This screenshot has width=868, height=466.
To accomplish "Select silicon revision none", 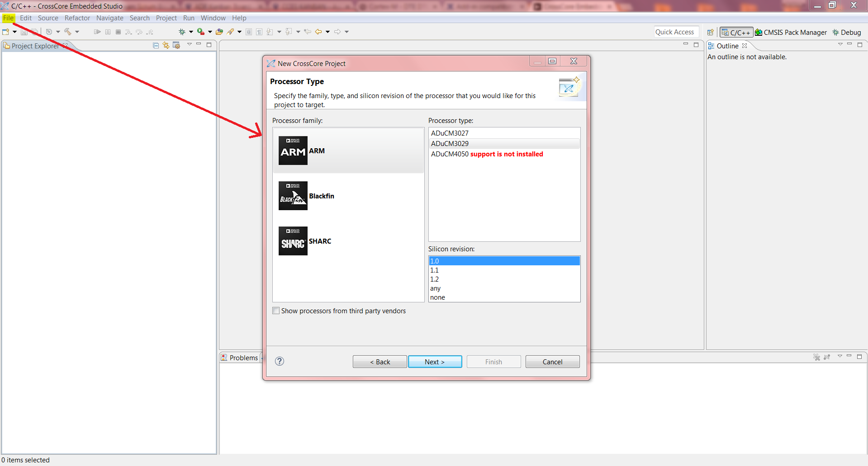I will 504,297.
